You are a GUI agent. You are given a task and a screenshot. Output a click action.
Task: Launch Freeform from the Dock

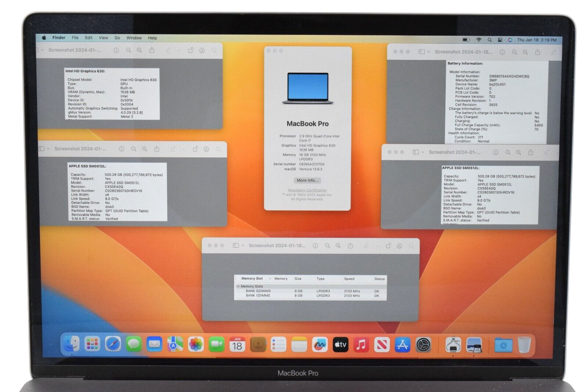tap(320, 344)
